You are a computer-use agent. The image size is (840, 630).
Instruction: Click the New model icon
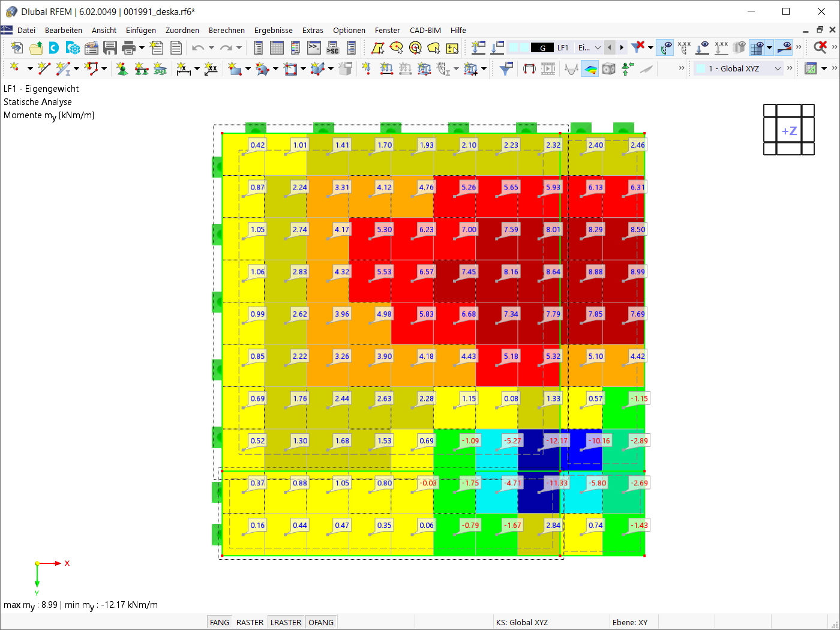(x=17, y=47)
